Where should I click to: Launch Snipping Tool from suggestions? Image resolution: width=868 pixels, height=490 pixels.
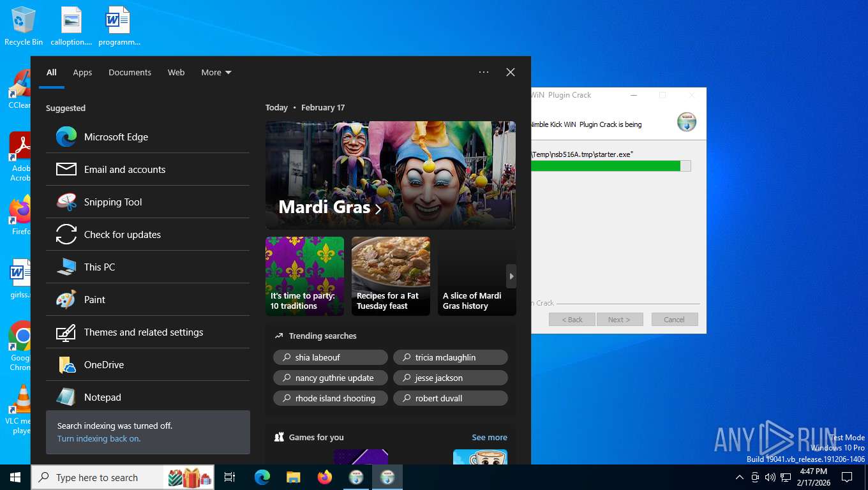[147, 202]
